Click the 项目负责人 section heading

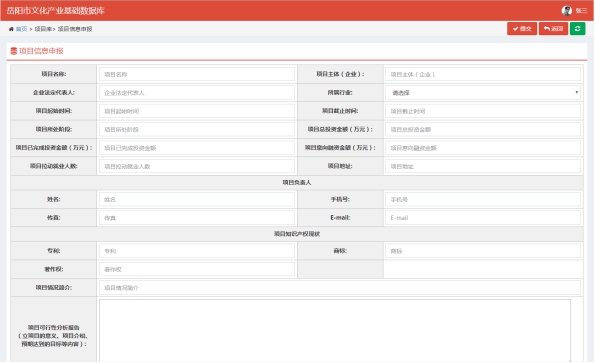click(297, 182)
